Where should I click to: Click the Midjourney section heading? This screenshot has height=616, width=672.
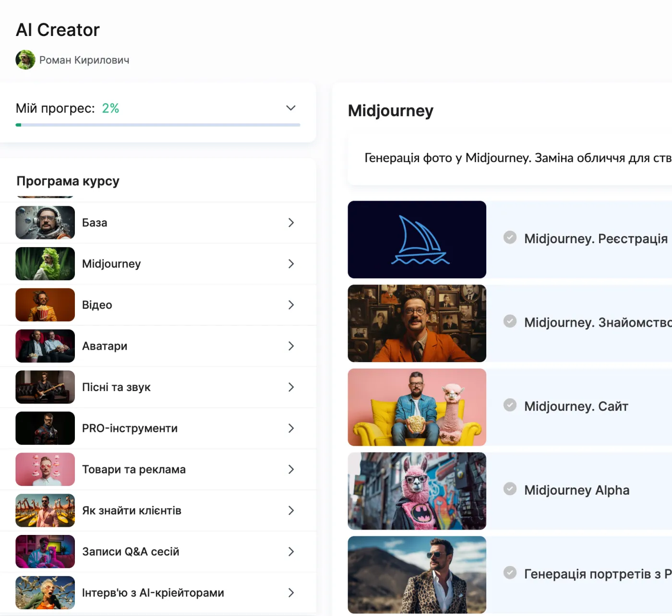pos(391,111)
